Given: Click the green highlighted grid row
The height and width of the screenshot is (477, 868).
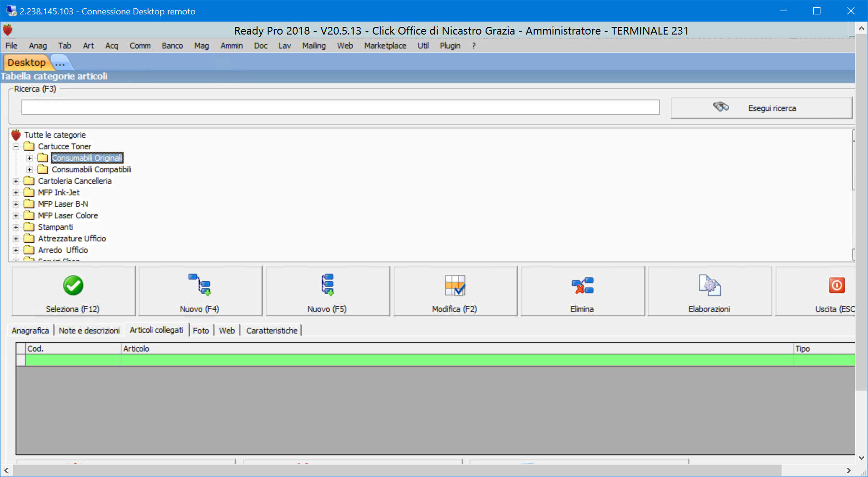Looking at the screenshot, I should tap(440, 360).
